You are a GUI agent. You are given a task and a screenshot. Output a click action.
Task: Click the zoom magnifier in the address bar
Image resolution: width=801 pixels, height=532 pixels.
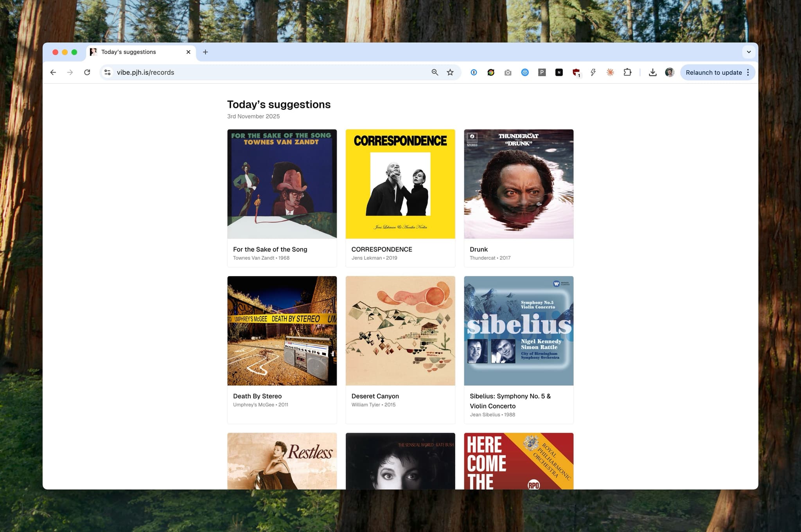(x=435, y=72)
